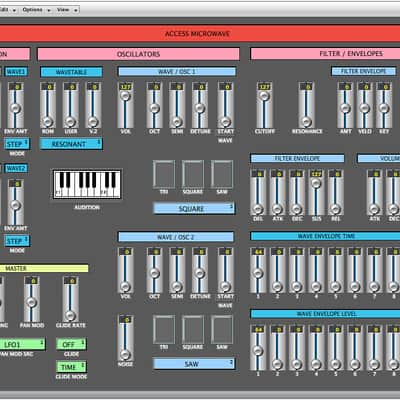The height and width of the screenshot is (400, 400).
Task: Toggle the SQUARE waveform button for OSC 2
Action: [x=193, y=329]
